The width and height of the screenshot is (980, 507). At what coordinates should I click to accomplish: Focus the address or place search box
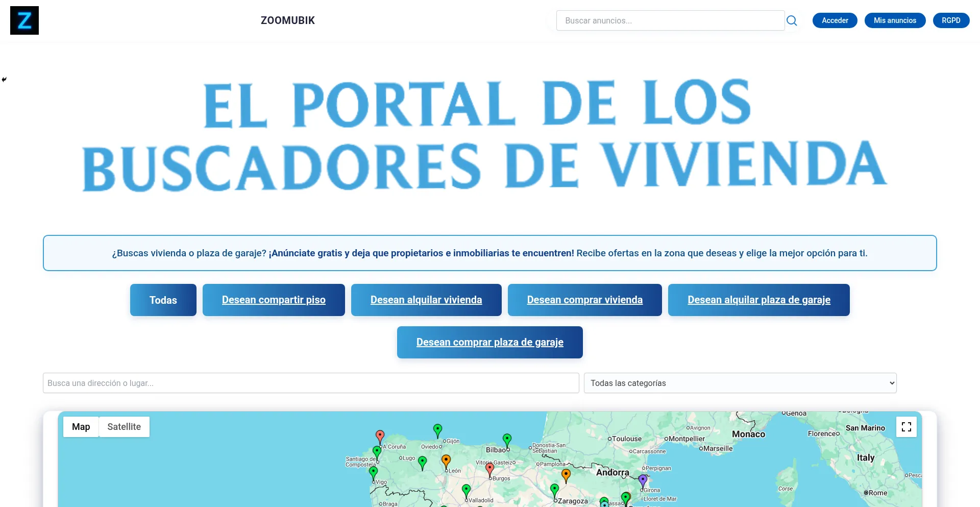pyautogui.click(x=310, y=383)
